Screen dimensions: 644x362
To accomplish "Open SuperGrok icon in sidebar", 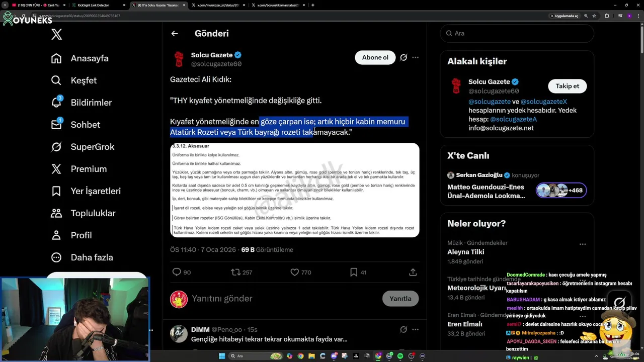I will coord(56,147).
